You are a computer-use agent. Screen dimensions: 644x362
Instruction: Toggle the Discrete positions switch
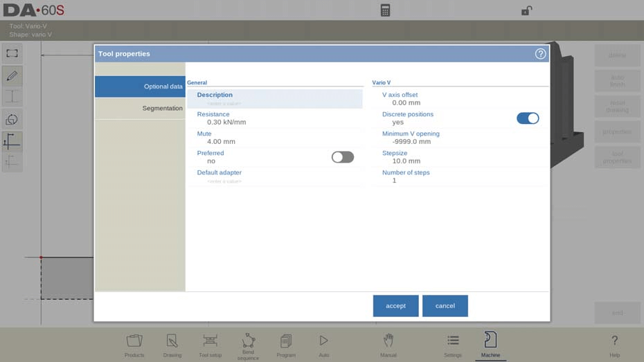pyautogui.click(x=528, y=118)
